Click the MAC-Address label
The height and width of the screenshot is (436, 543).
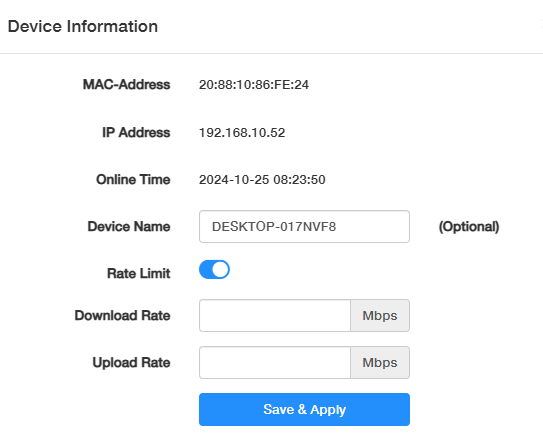click(x=126, y=84)
